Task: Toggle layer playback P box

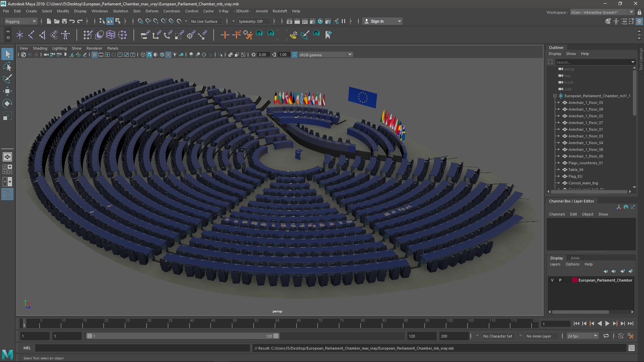Action: point(560,280)
